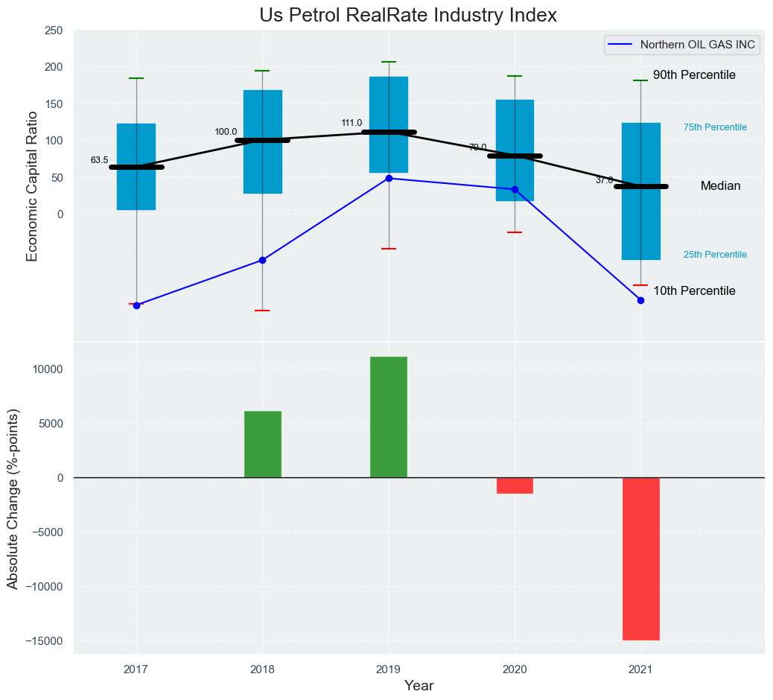This screenshot has width=773, height=700.
Task: Click the Year x-axis label
Action: pyautogui.click(x=419, y=685)
